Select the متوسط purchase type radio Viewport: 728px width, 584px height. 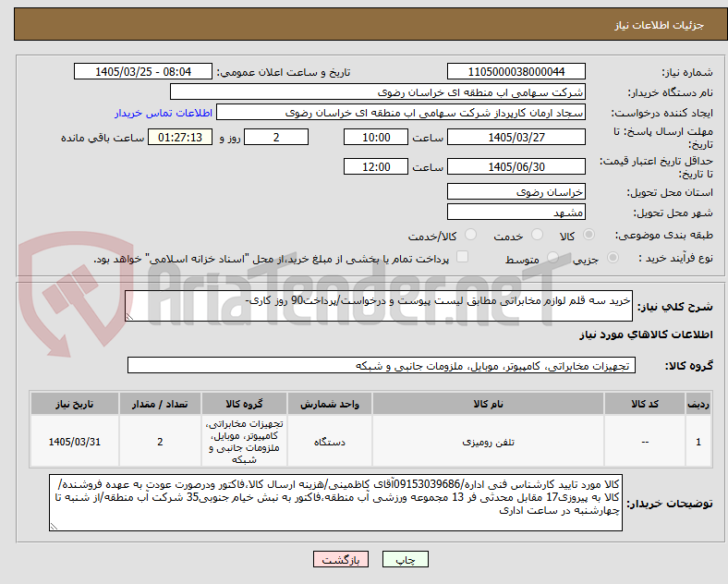(x=552, y=258)
